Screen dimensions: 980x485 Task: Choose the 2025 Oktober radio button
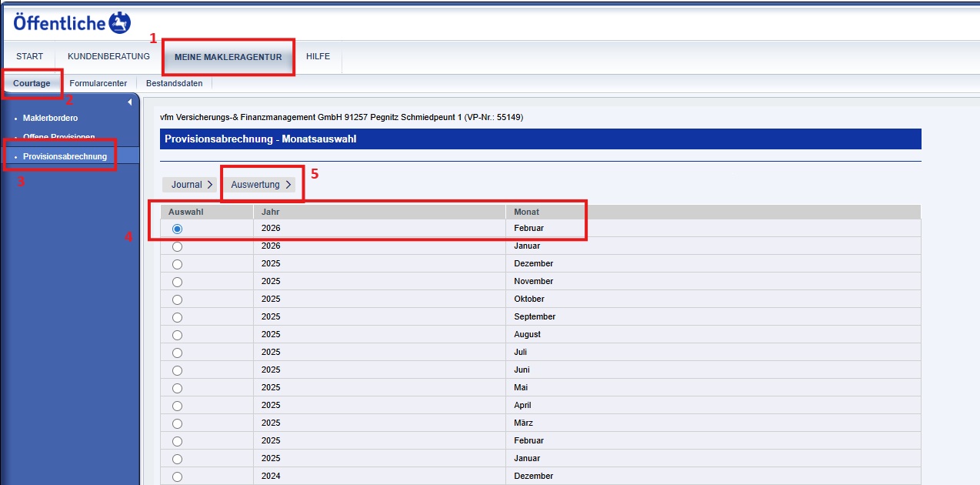click(x=178, y=299)
